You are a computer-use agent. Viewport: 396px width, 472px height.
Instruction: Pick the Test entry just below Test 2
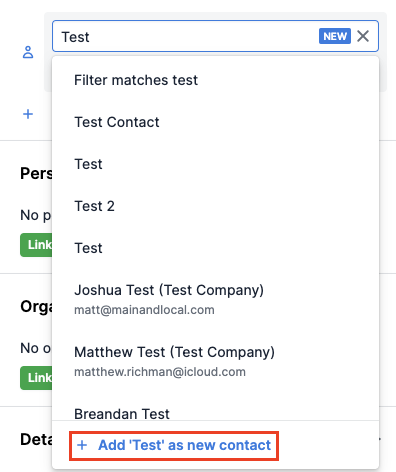(215, 248)
